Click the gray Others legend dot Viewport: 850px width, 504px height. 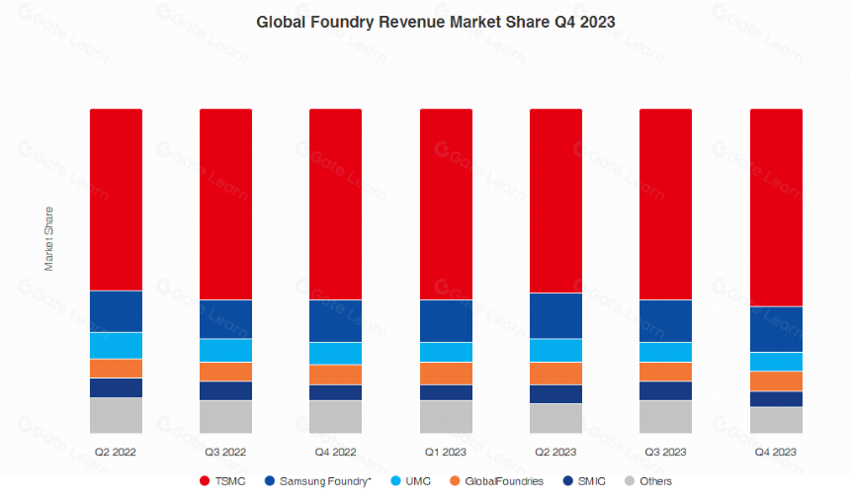(630, 480)
